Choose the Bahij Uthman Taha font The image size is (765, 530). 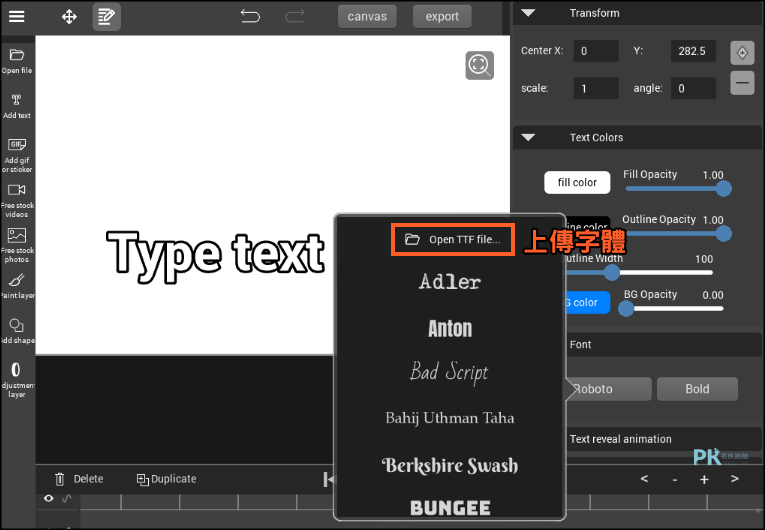(450, 418)
